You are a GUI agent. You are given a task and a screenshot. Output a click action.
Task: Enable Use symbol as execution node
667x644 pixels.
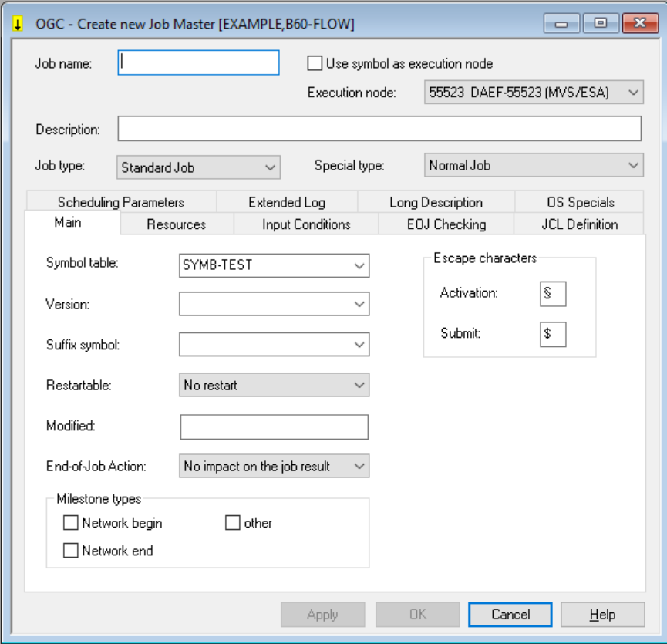[315, 63]
